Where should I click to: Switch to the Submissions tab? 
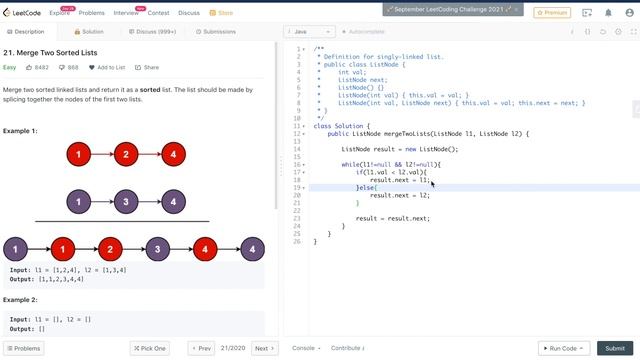(x=216, y=32)
